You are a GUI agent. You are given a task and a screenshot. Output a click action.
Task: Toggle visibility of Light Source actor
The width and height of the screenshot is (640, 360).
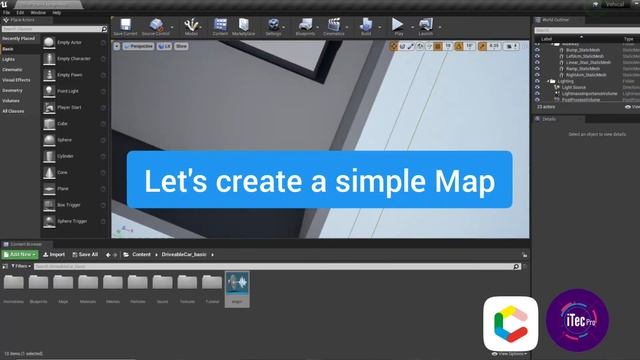pyautogui.click(x=537, y=87)
